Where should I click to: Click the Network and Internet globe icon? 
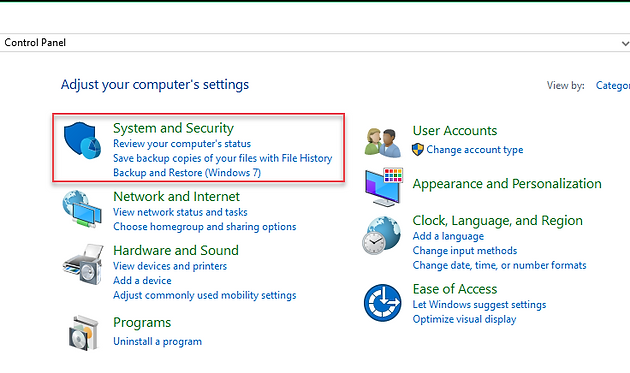[x=82, y=209]
